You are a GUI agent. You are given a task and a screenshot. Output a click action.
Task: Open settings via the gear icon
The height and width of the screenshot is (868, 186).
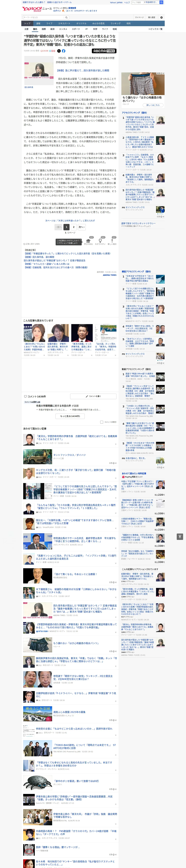161,17
